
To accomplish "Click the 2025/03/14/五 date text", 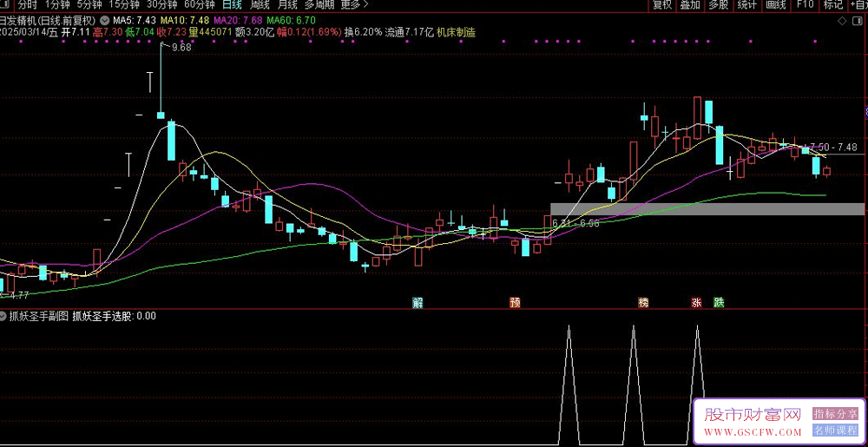I will coord(29,32).
